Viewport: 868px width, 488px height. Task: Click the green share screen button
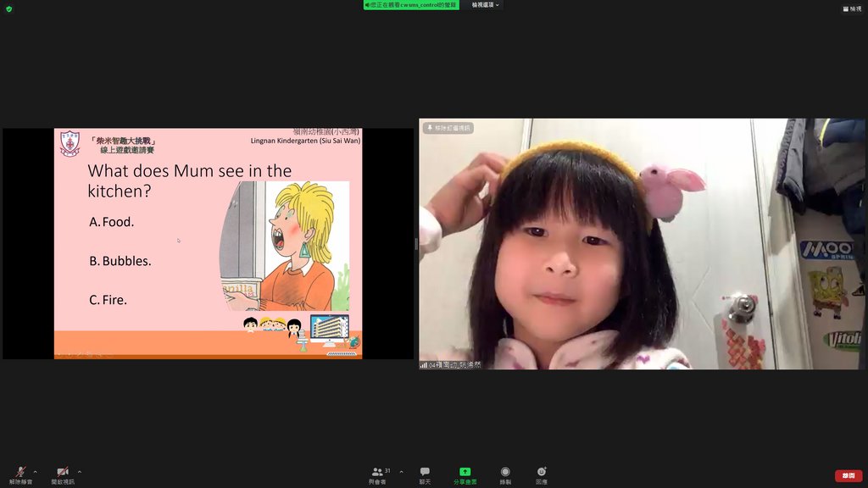pos(465,474)
